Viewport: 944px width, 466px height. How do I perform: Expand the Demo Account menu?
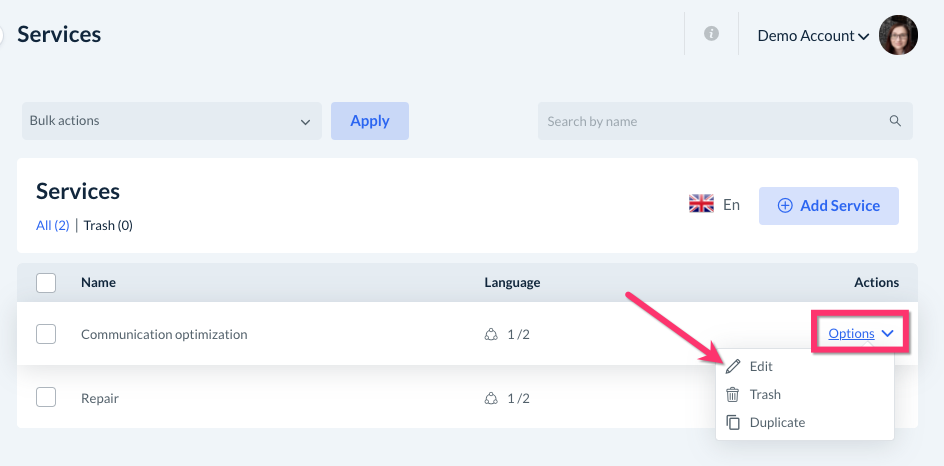point(812,36)
